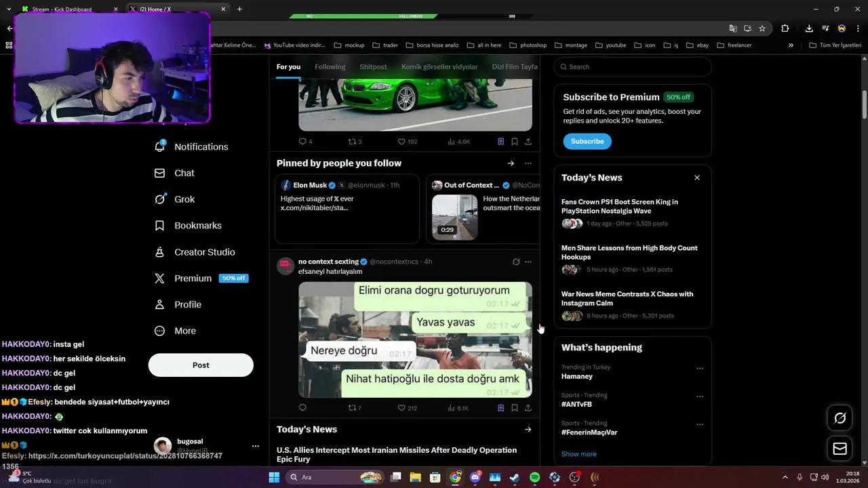Ask Grok about the no context sexting post

tap(516, 262)
